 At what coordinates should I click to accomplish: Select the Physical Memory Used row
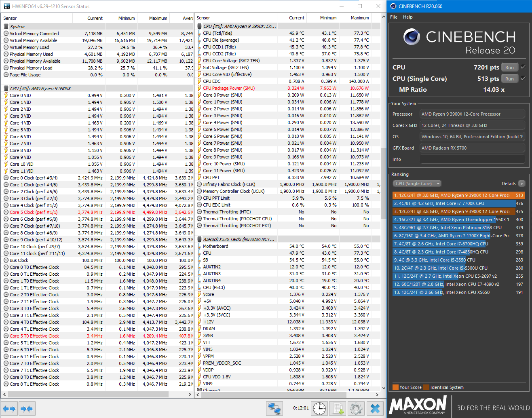pos(97,54)
